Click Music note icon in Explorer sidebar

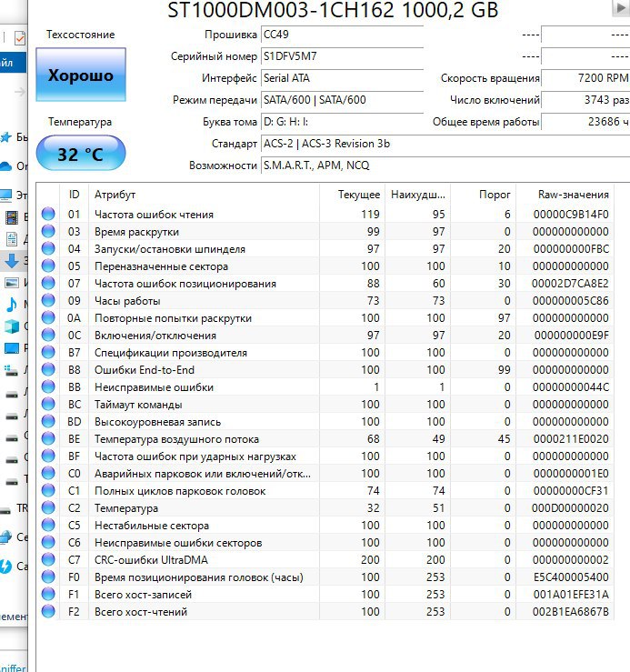coord(12,305)
